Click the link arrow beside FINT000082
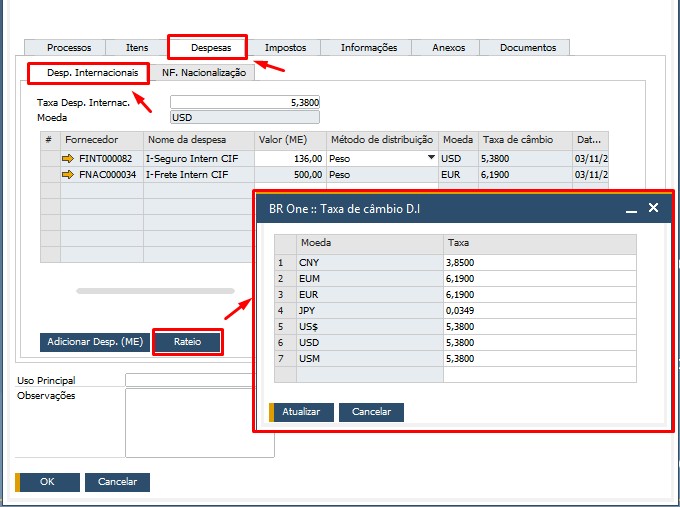The image size is (680, 507). 69,158
